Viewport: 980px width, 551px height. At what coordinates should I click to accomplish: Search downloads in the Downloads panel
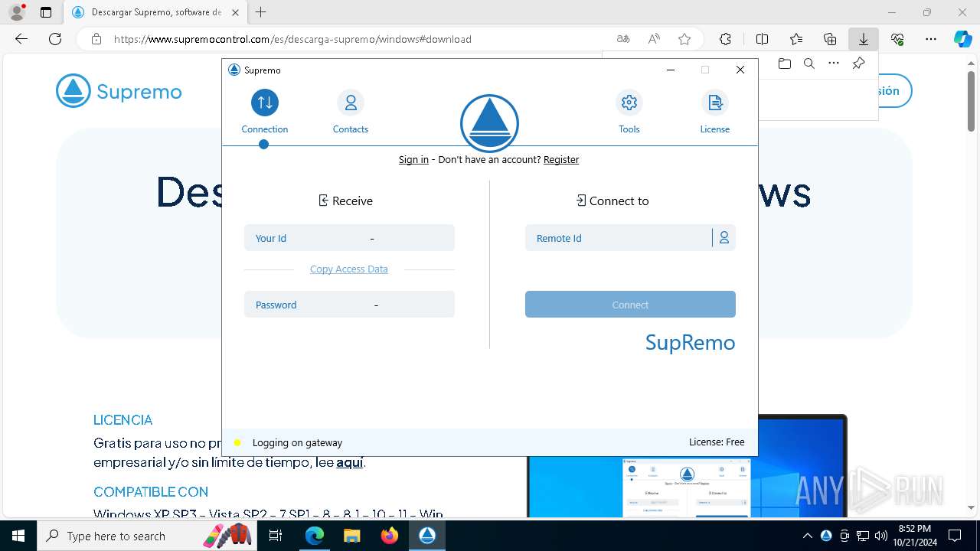coord(808,64)
